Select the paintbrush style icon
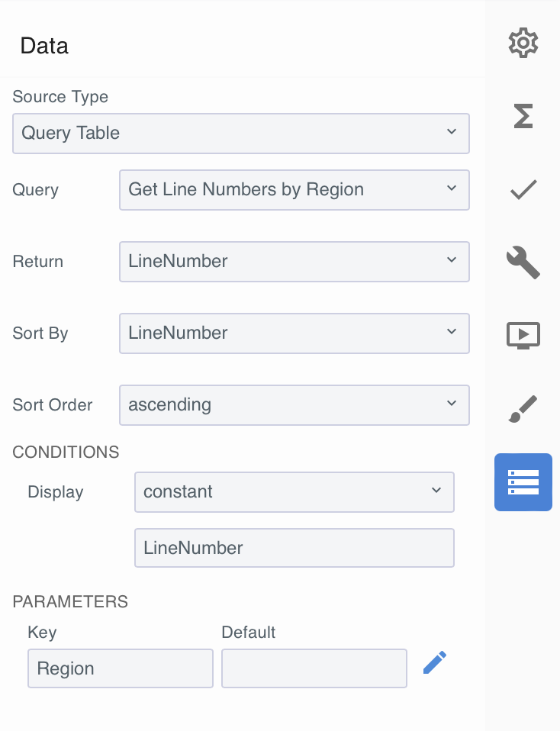 tap(523, 408)
